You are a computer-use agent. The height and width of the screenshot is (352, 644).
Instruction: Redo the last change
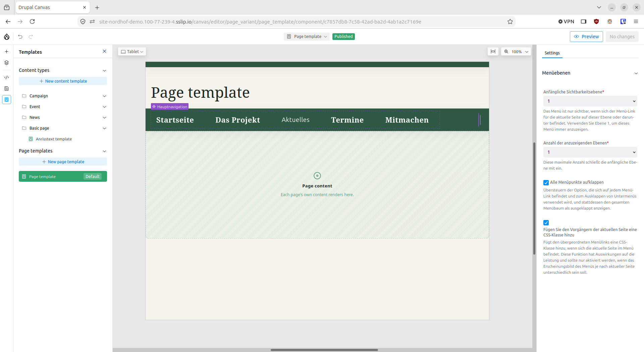(x=31, y=37)
